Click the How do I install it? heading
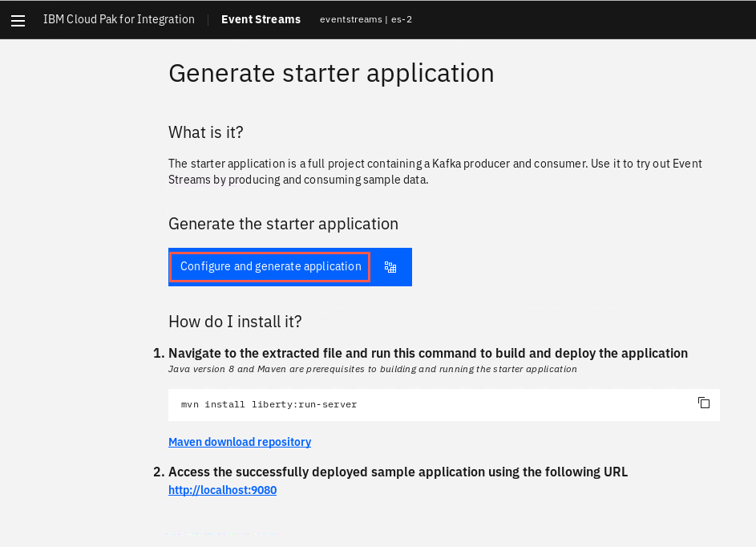 coord(235,322)
